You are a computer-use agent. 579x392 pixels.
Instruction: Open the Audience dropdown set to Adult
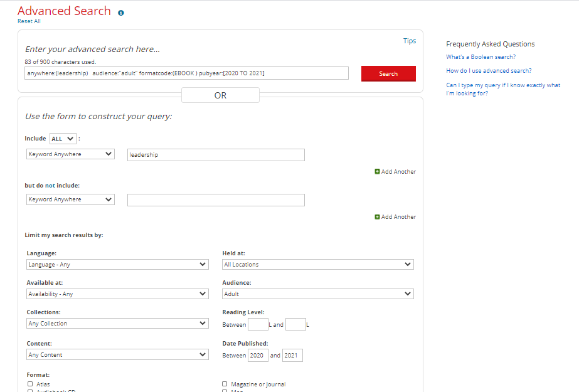(x=318, y=294)
